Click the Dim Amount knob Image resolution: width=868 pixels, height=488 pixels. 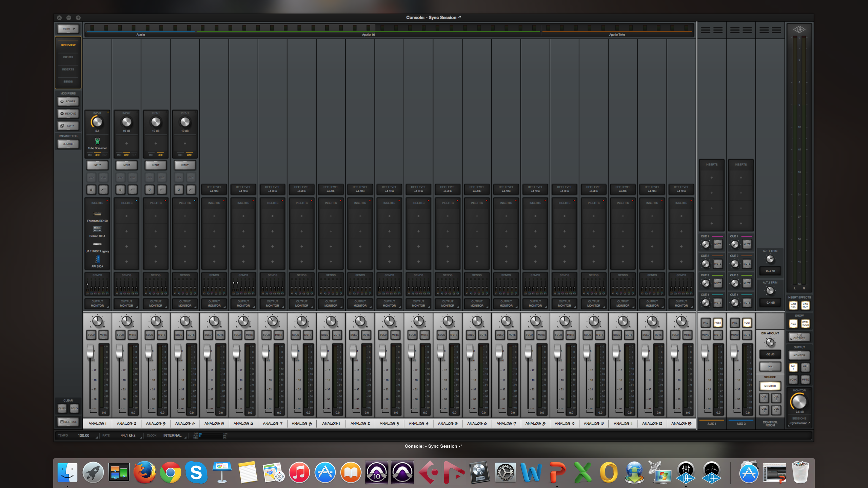point(770,342)
